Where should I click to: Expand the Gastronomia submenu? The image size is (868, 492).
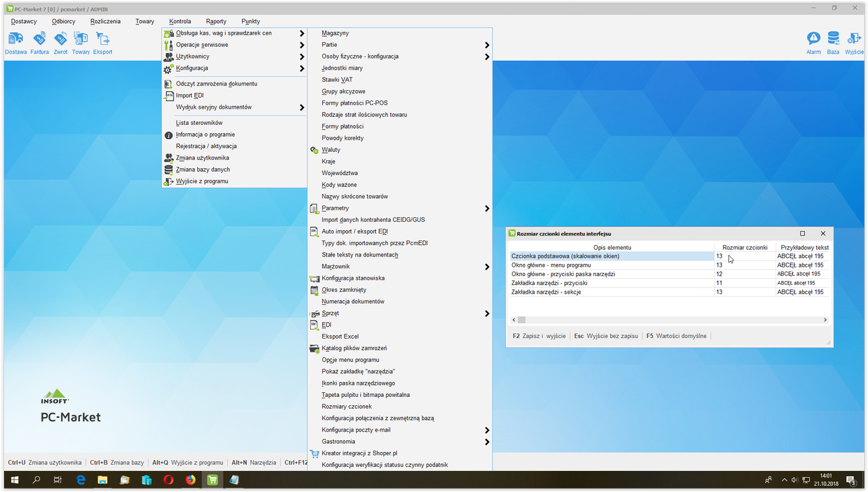(x=399, y=442)
